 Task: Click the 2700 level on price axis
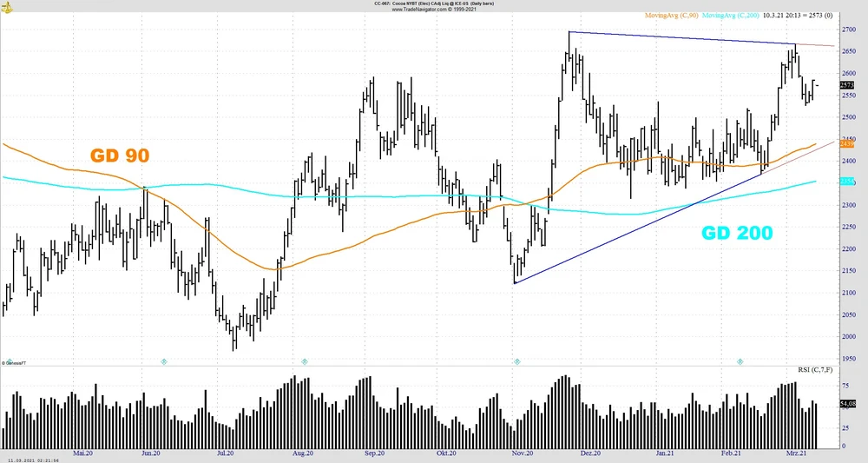pos(848,30)
